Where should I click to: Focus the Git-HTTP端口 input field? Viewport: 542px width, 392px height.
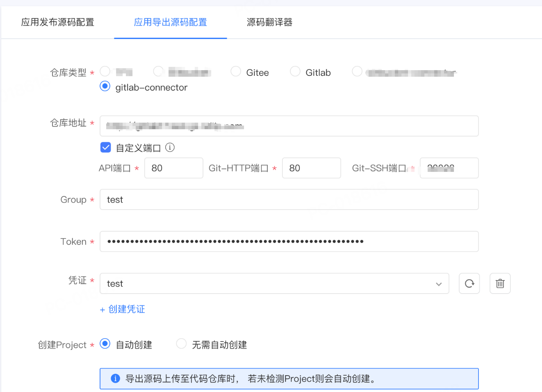[x=311, y=168]
